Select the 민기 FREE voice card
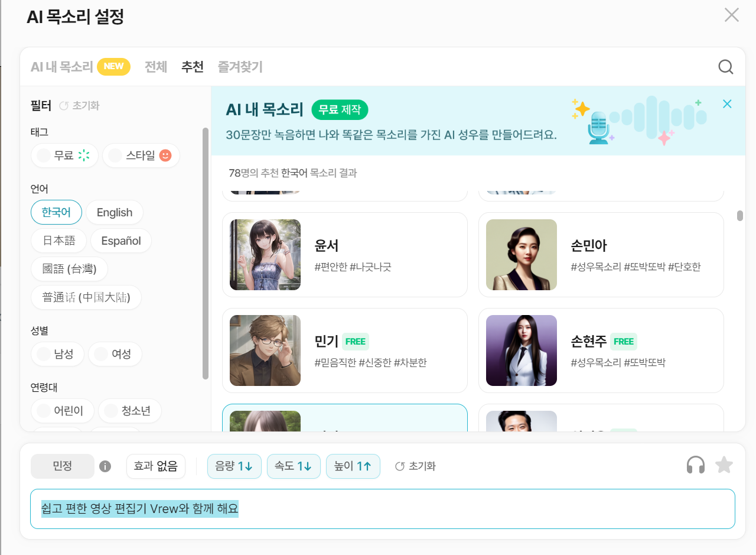Viewport: 756px width, 555px height. point(345,350)
